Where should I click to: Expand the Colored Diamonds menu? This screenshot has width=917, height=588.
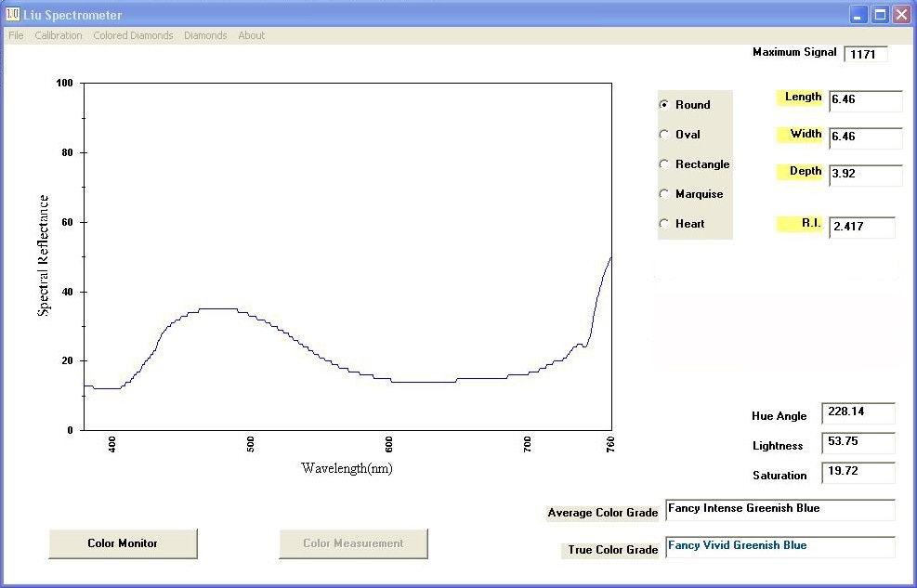point(133,35)
